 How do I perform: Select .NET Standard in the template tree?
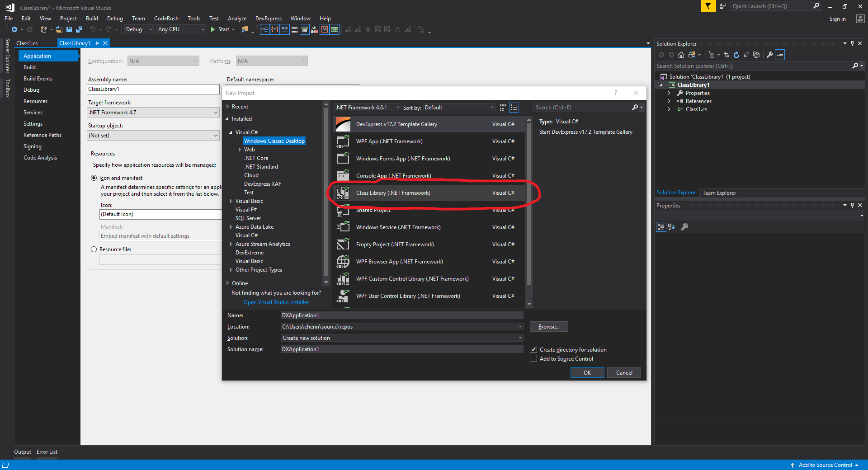point(261,167)
